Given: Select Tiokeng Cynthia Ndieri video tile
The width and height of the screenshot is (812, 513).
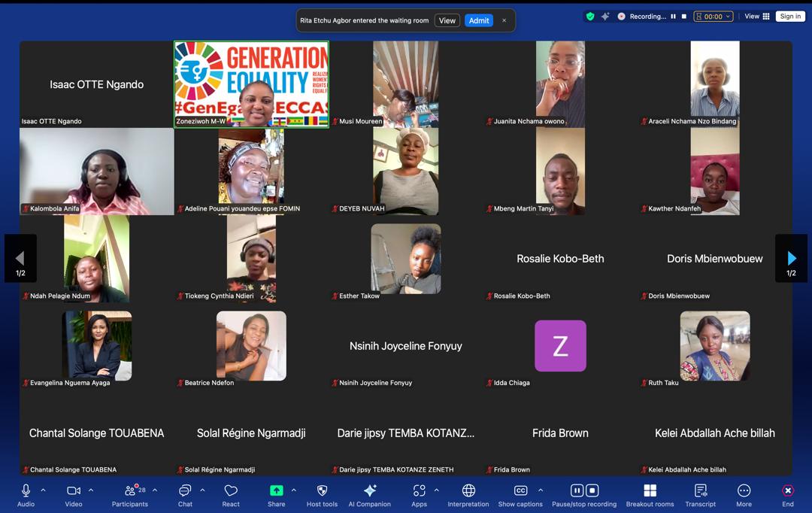Looking at the screenshot, I should coord(251,259).
